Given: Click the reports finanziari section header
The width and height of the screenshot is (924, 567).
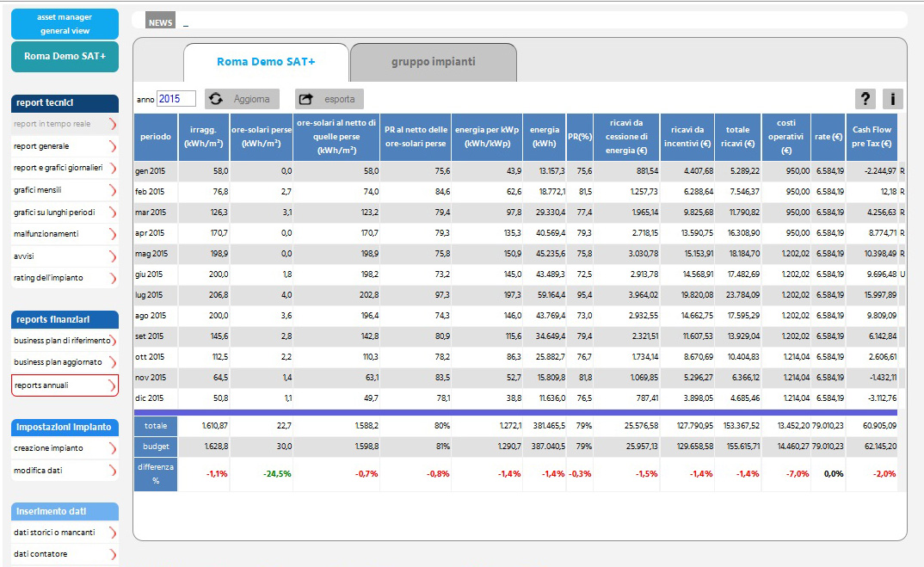Looking at the screenshot, I should 65,319.
